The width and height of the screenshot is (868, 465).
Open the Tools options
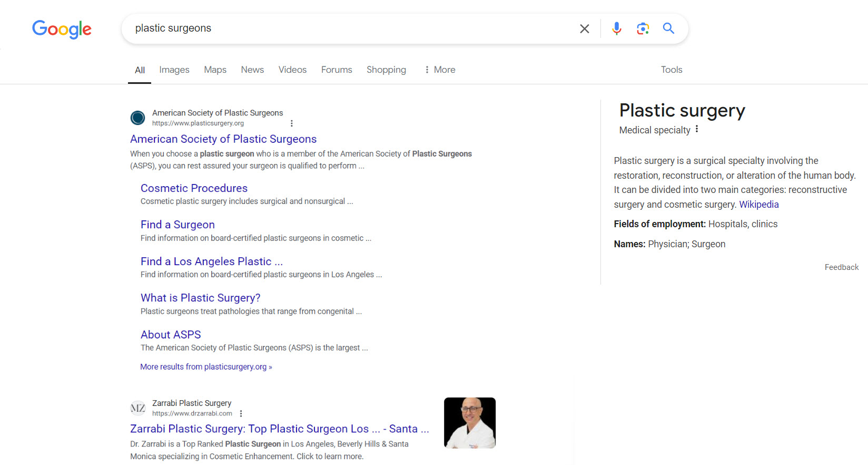click(x=672, y=70)
